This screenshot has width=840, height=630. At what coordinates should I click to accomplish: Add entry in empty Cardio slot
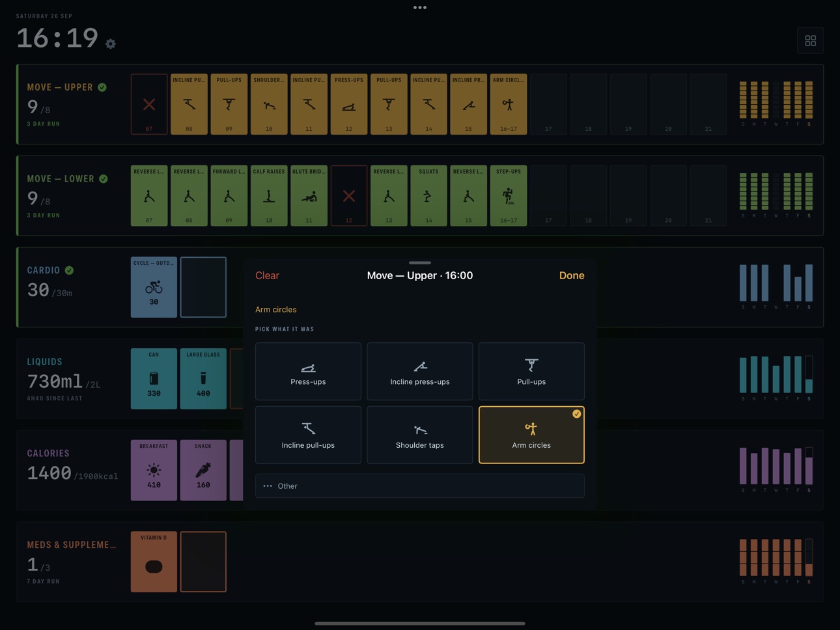pos(203,287)
